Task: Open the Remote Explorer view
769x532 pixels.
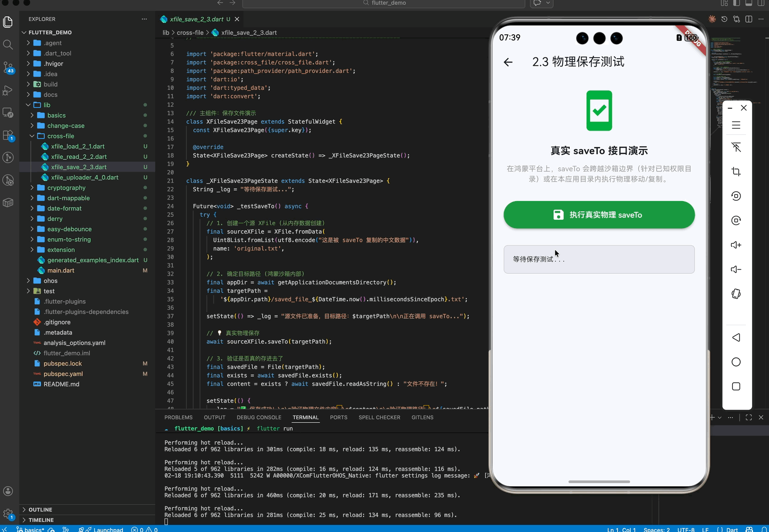Action: pos(8,113)
